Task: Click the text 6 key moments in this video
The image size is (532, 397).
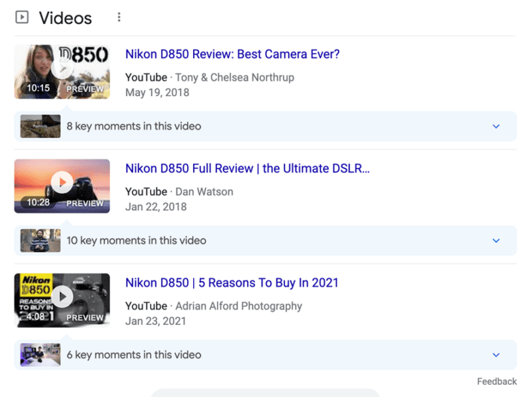Action: tap(134, 355)
